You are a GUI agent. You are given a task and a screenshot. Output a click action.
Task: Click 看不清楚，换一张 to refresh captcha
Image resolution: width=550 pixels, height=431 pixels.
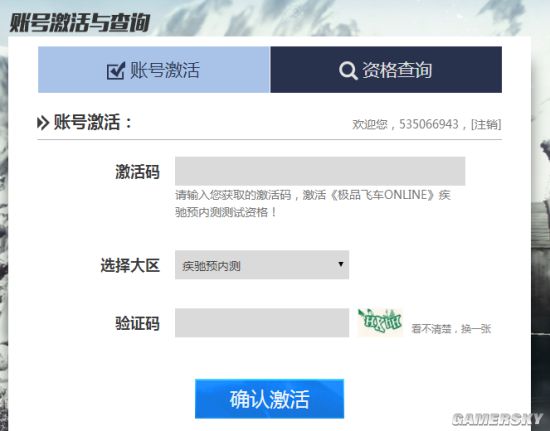pos(451,329)
